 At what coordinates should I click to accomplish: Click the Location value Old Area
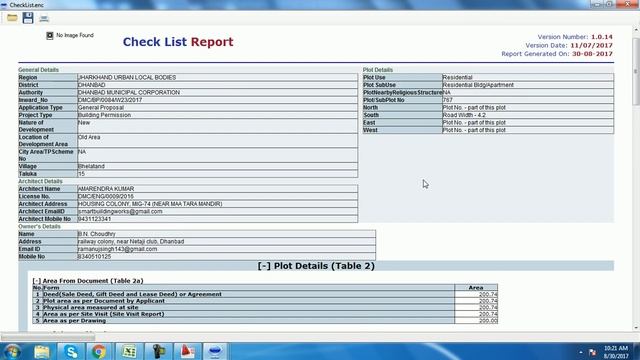point(89,137)
